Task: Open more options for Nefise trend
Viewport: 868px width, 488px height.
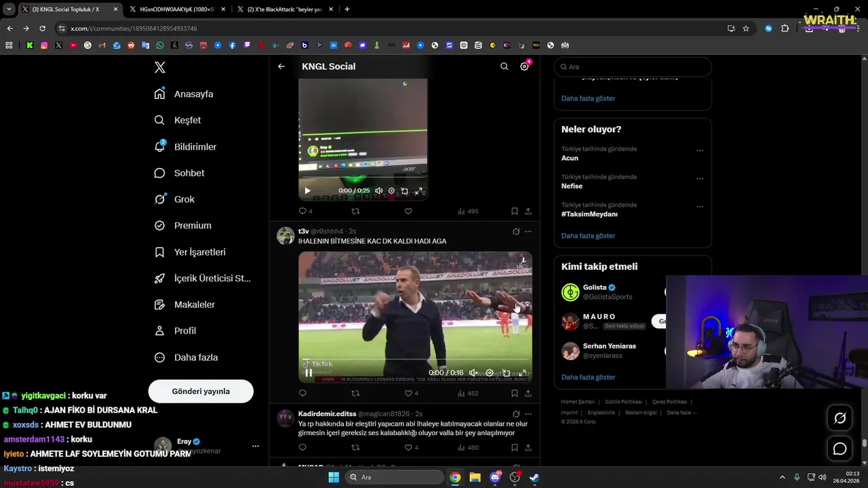Action: pyautogui.click(x=700, y=179)
